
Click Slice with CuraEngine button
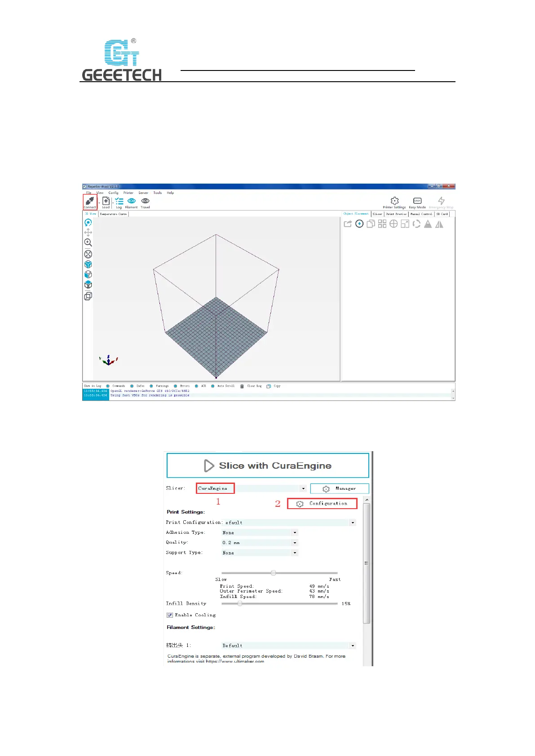pos(268,466)
